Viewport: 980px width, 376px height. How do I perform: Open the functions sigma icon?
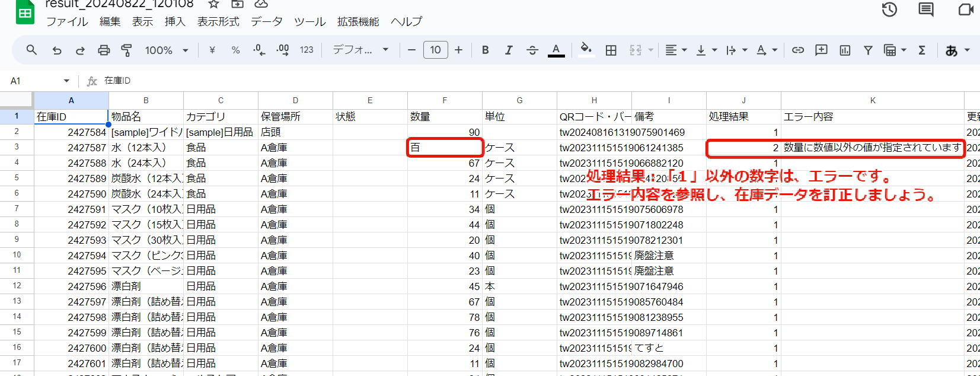point(922,50)
